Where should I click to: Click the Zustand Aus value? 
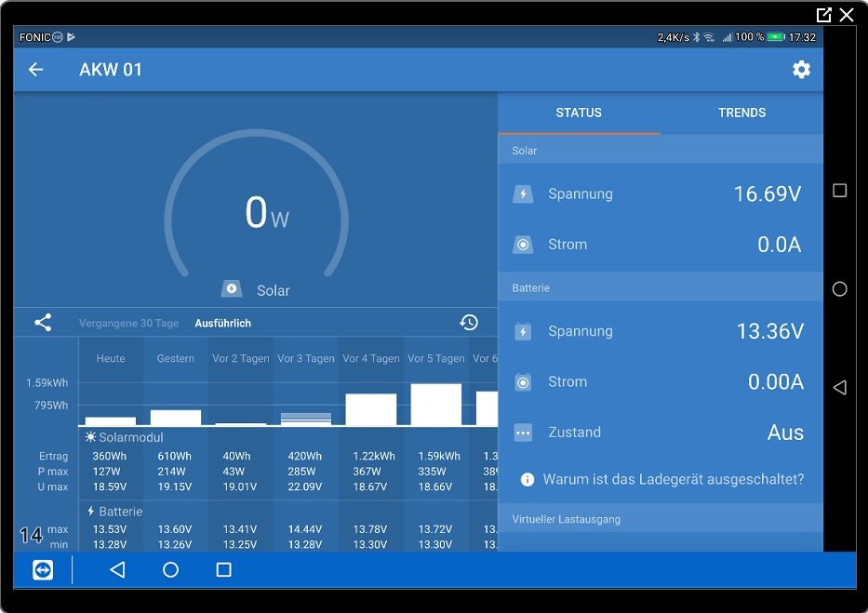click(785, 433)
